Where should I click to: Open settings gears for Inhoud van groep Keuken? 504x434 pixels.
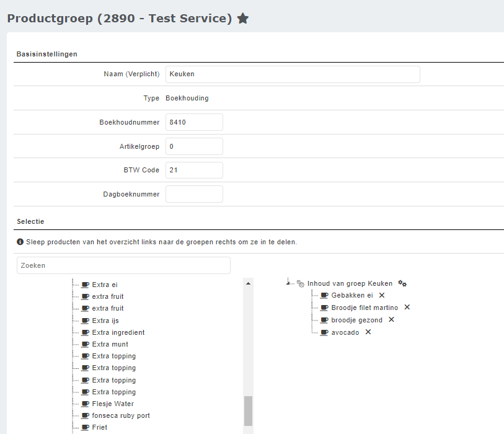[402, 283]
